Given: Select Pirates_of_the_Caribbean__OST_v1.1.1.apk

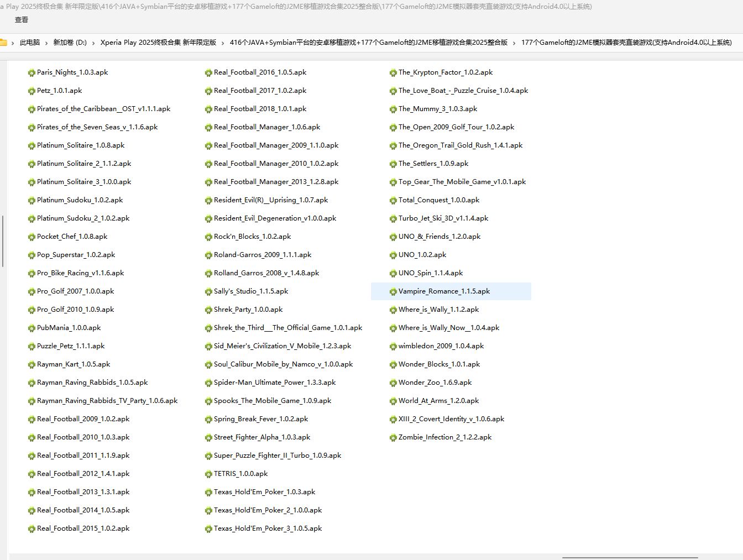Looking at the screenshot, I should click(99, 109).
